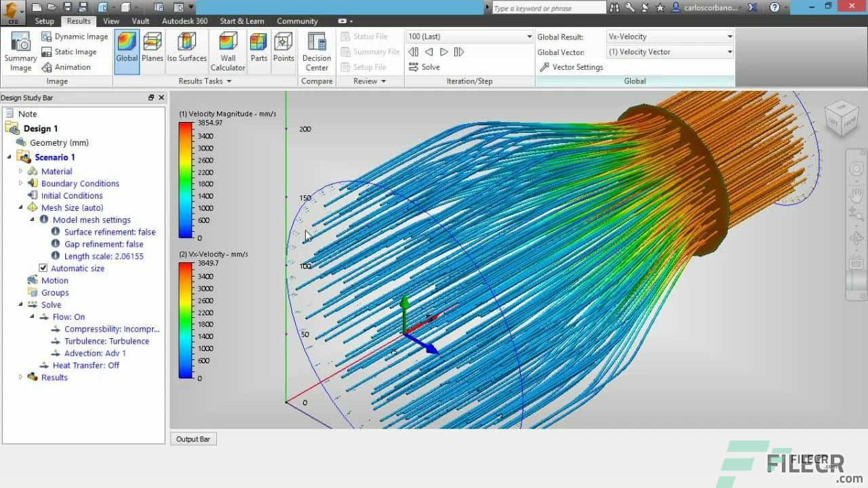Select the Points results tool
This screenshot has width=868, height=488.
coord(283,47)
